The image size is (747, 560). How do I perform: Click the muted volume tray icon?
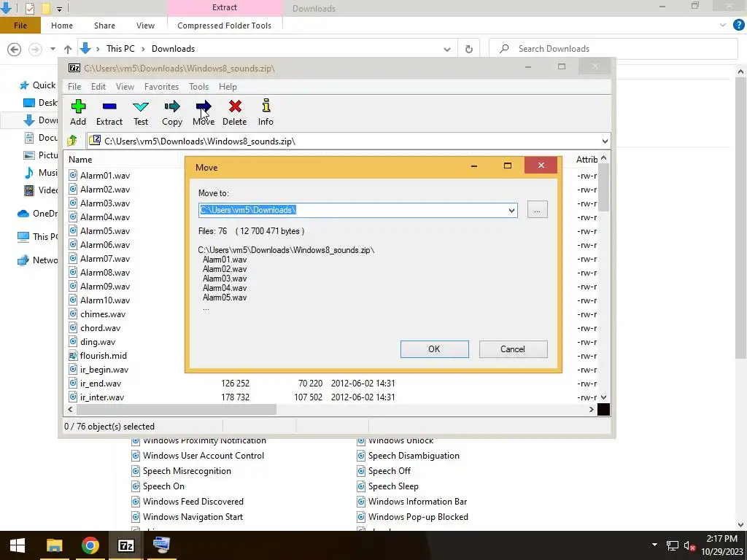coord(689,545)
